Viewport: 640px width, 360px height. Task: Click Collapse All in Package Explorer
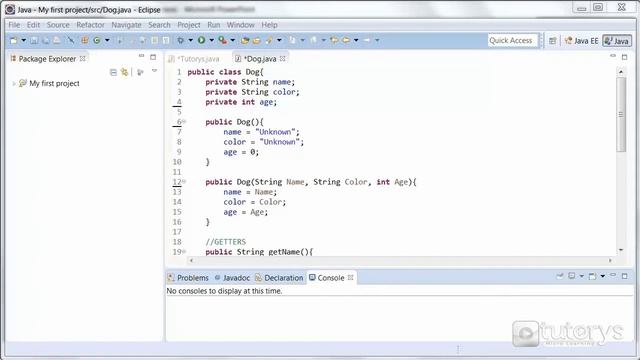[113, 72]
